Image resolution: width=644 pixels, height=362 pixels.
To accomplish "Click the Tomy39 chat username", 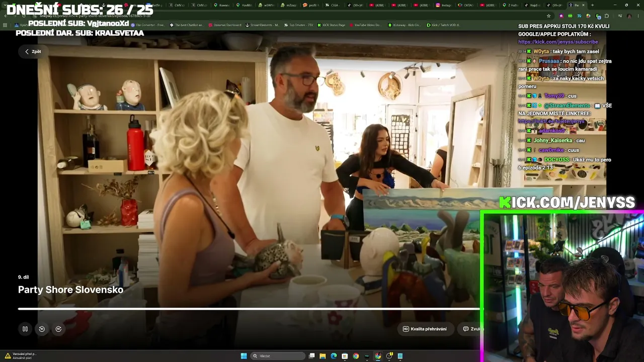I will (x=553, y=96).
